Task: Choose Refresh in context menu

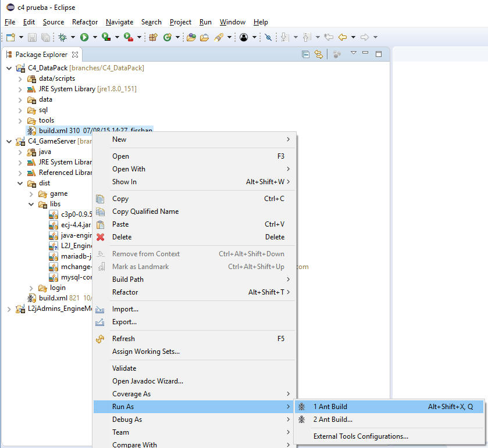Action: (x=194, y=339)
